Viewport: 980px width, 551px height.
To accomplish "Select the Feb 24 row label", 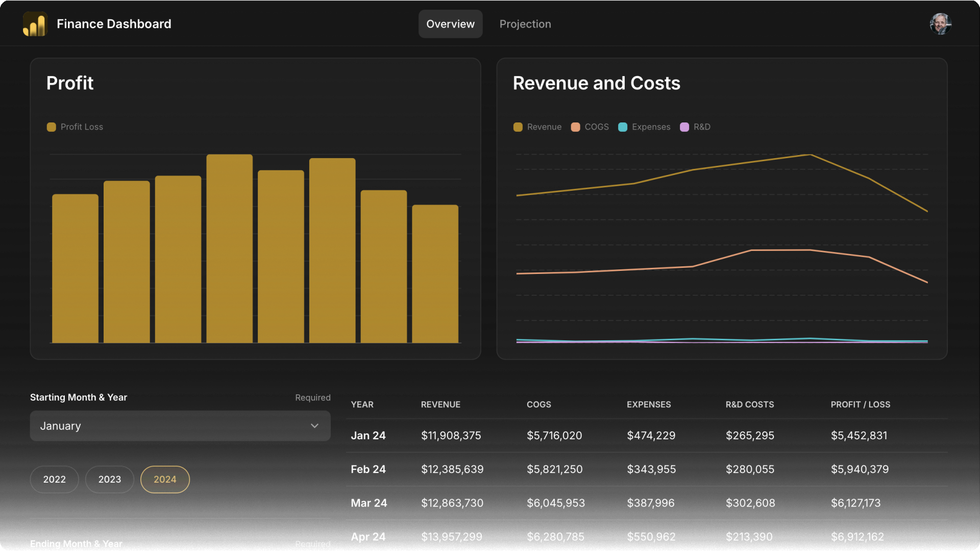I will pyautogui.click(x=368, y=469).
